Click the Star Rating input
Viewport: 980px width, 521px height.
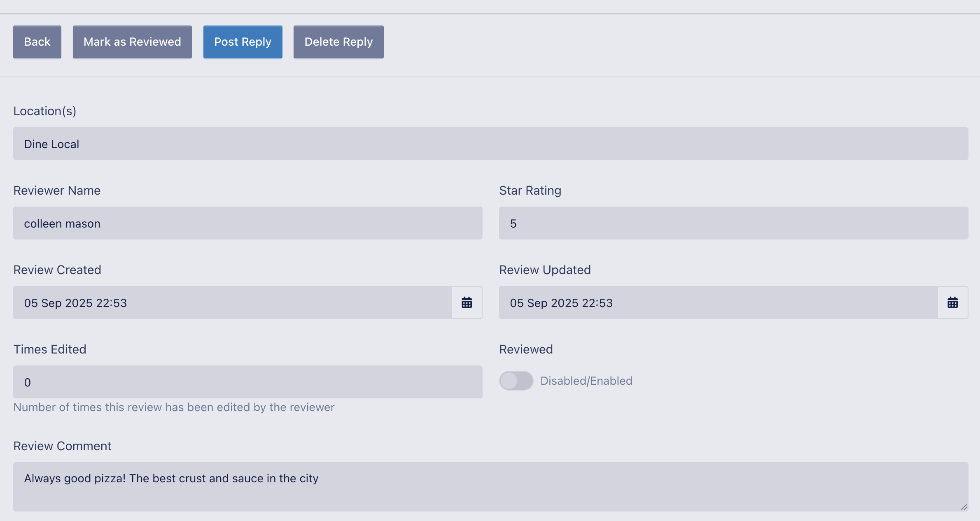pyautogui.click(x=733, y=223)
